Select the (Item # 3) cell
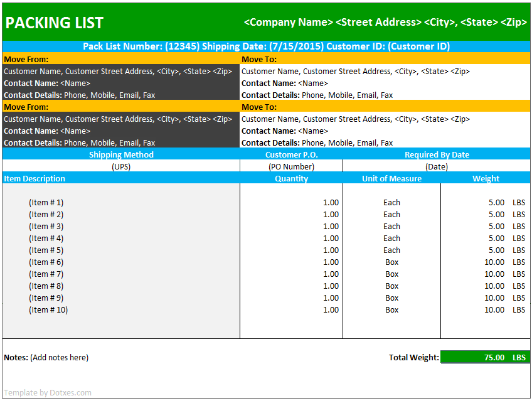Viewport: 532px width, 408px height. click(46, 227)
